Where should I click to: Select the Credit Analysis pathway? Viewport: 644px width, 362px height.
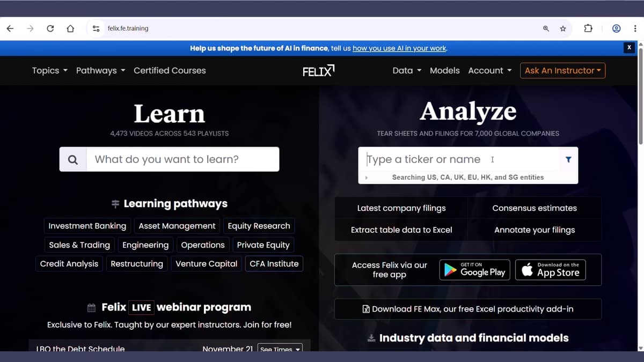69,263
